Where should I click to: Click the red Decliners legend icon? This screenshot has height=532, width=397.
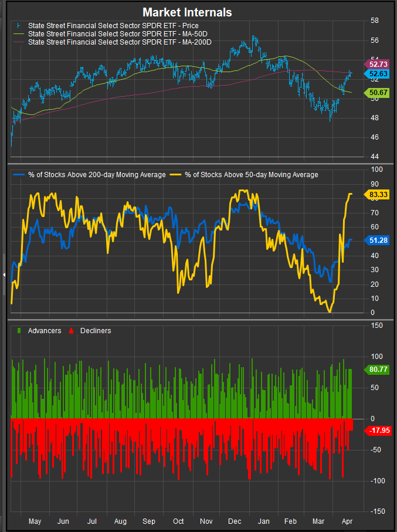coord(72,331)
